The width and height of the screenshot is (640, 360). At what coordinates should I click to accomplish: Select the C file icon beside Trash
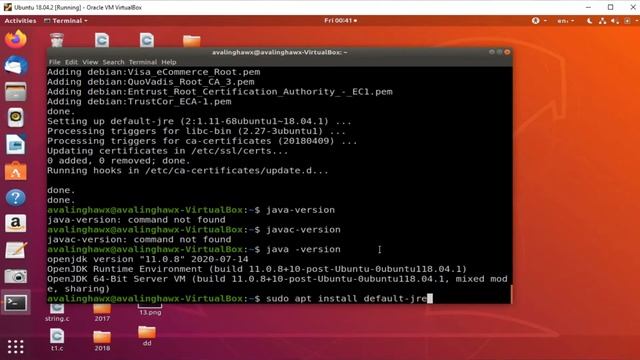[102, 40]
